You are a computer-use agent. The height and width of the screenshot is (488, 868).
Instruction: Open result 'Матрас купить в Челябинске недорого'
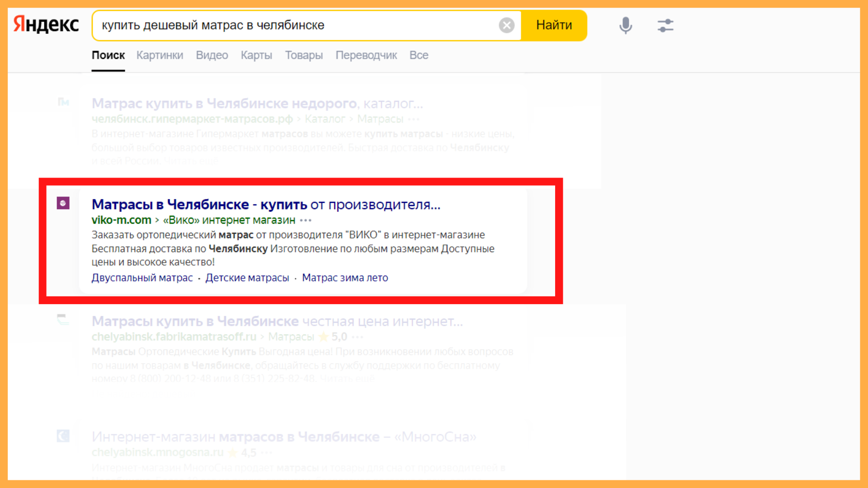pyautogui.click(x=257, y=103)
